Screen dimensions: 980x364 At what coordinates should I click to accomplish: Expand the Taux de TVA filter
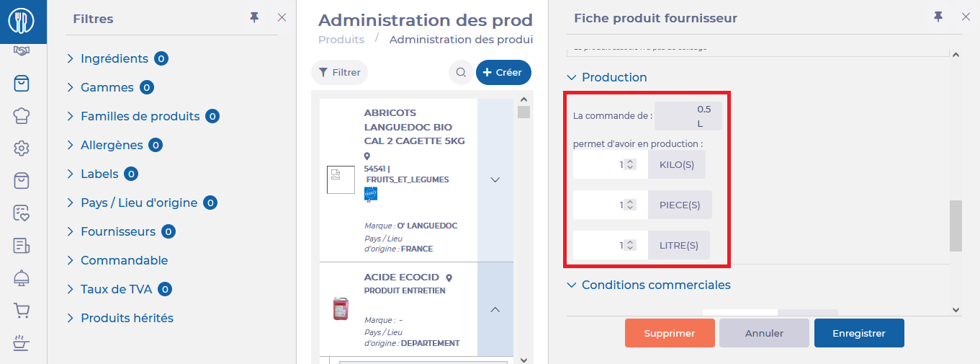click(116, 289)
